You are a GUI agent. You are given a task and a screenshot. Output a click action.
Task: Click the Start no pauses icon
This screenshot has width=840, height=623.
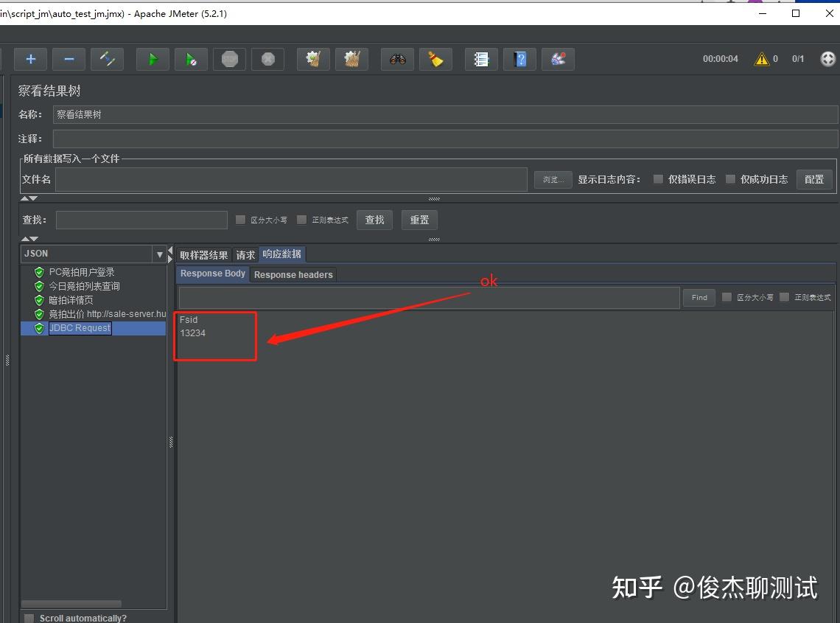click(x=191, y=59)
